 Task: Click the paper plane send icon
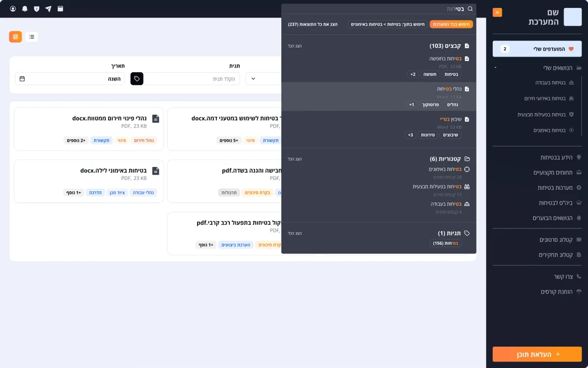pos(49,9)
